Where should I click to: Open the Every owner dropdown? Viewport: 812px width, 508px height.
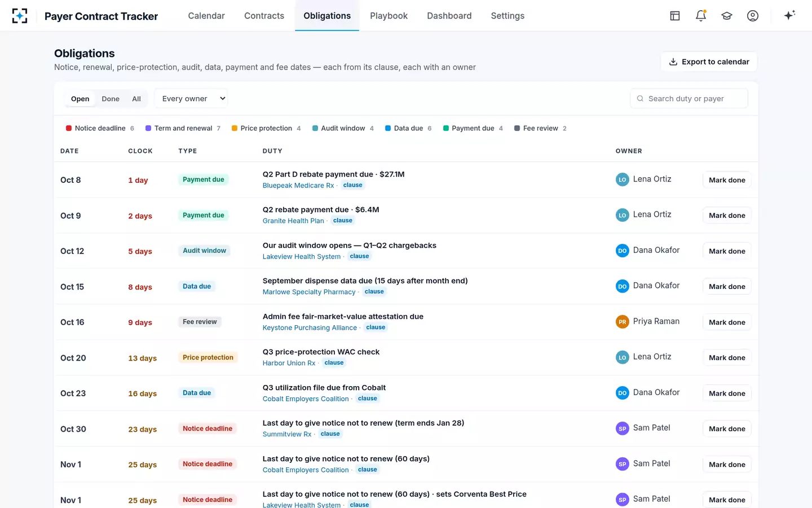[191, 99]
